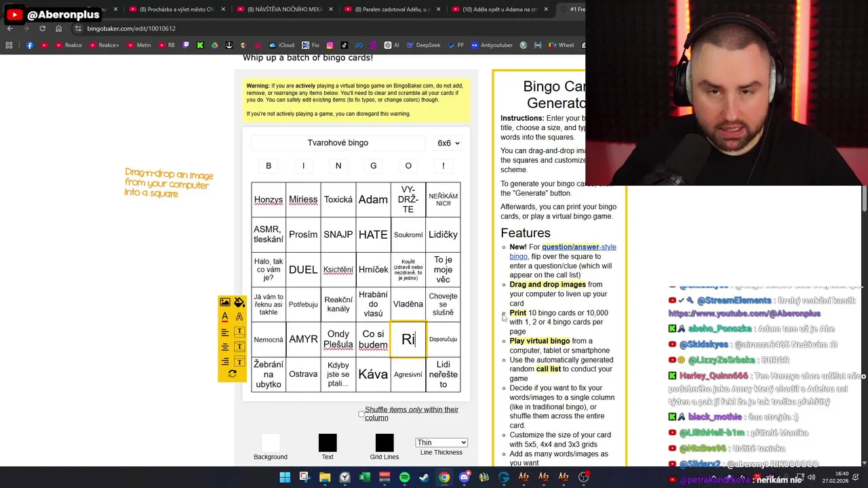Open Excel from the taskbar
Screen dimensions: 868x488
coord(364,477)
